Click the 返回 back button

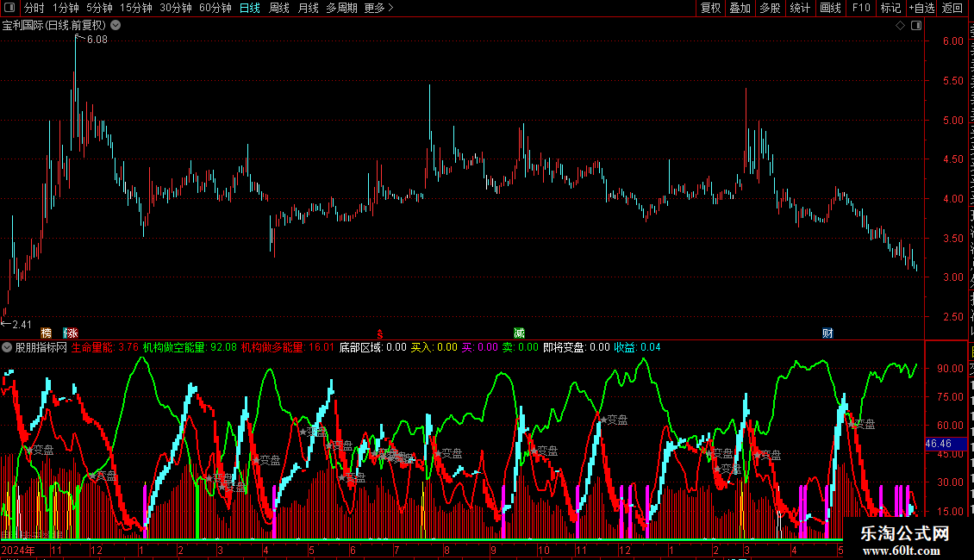click(x=952, y=8)
